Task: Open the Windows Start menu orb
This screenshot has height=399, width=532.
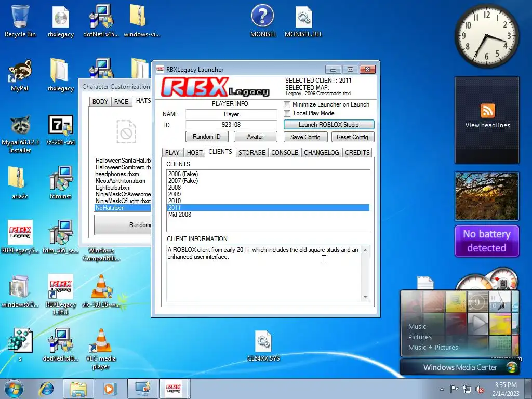Action: (14, 389)
